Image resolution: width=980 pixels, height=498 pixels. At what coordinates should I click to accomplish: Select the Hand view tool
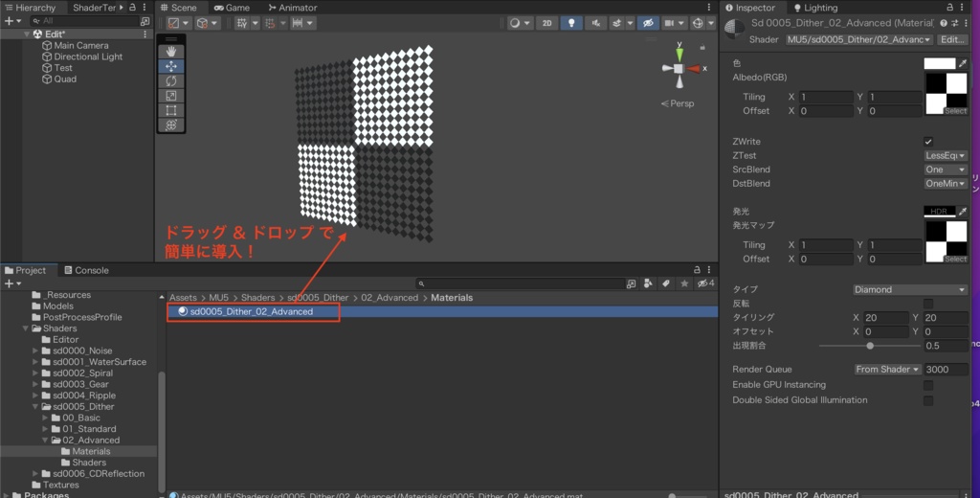tap(170, 52)
